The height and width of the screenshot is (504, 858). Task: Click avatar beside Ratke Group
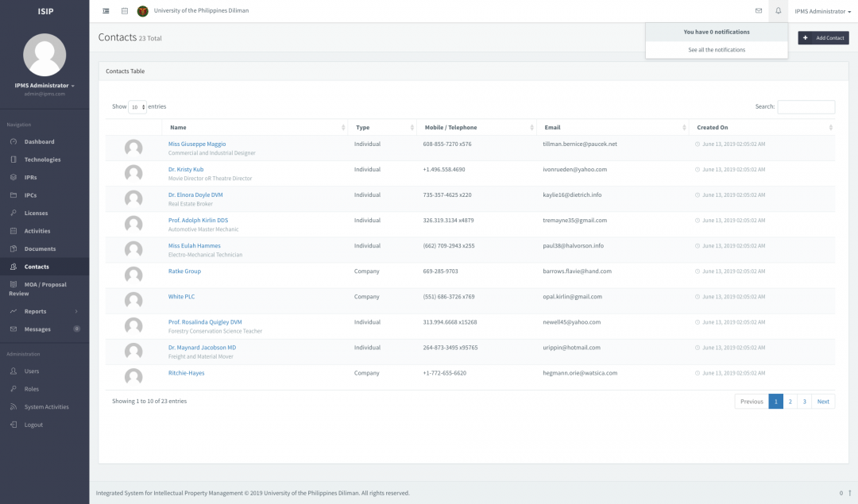tap(133, 275)
